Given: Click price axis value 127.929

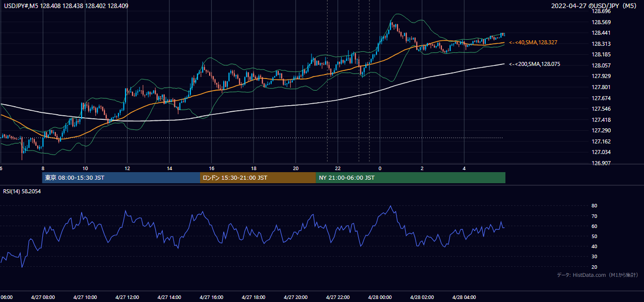Looking at the screenshot, I should click(601, 76).
